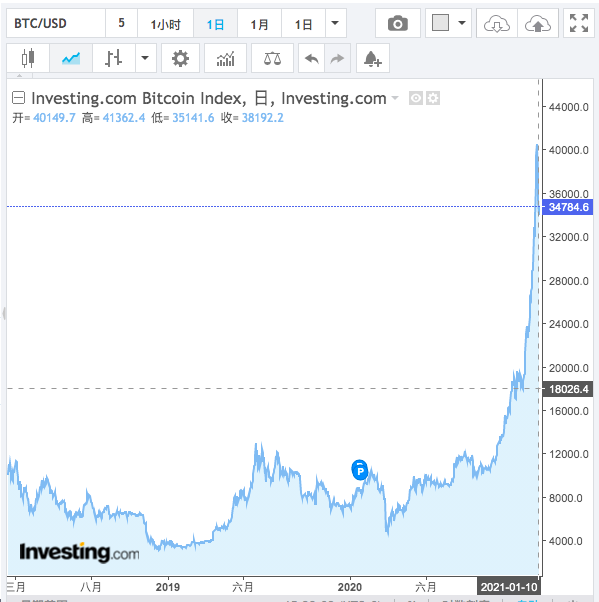Click the high value 41362.4
Image resolution: width=599 pixels, height=602 pixels.
coord(124,118)
